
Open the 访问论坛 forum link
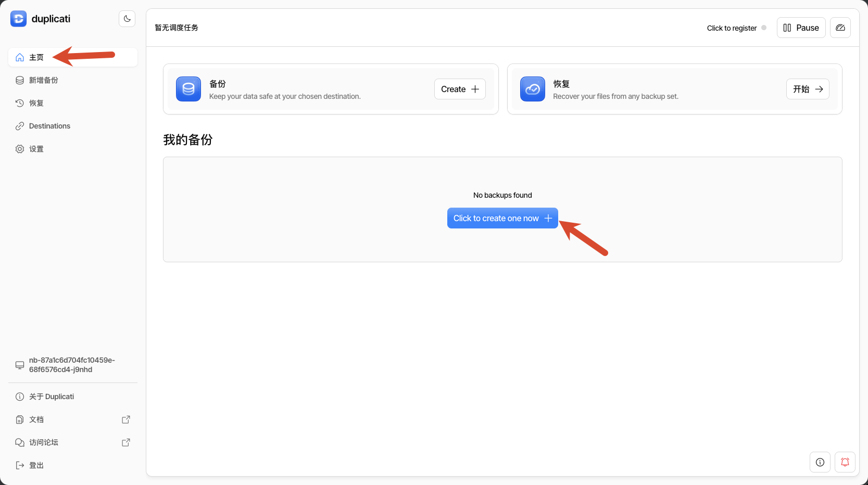(x=73, y=442)
